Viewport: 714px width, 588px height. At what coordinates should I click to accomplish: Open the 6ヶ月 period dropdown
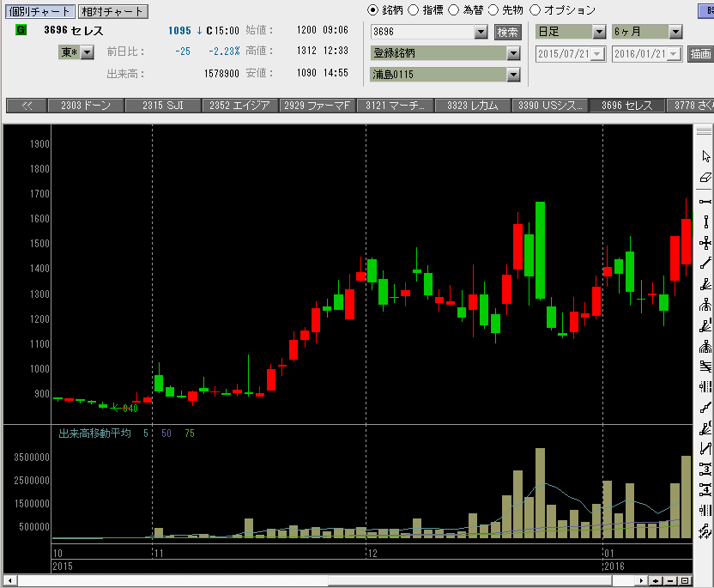(x=675, y=32)
